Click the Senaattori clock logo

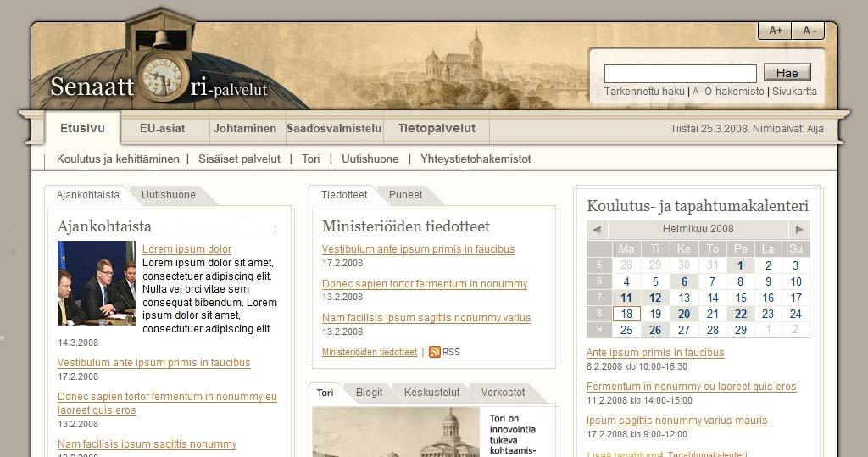(x=162, y=76)
